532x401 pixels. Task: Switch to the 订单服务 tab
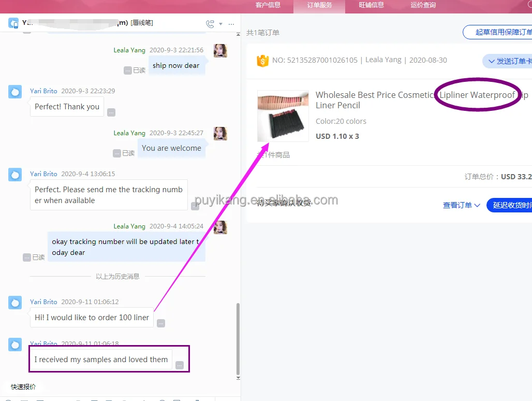coord(319,5)
